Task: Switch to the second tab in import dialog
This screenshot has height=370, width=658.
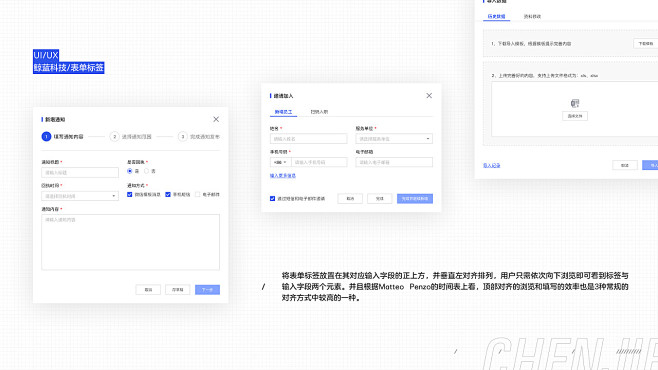Action: point(532,16)
